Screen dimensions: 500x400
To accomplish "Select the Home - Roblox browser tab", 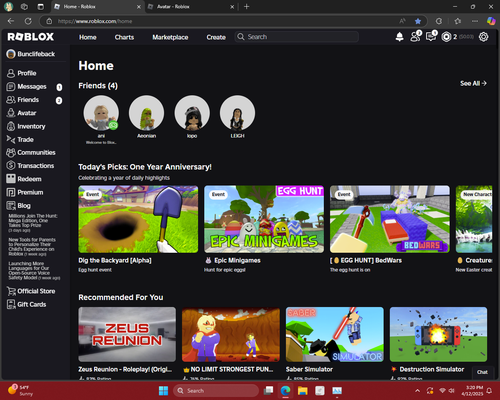I will click(97, 7).
